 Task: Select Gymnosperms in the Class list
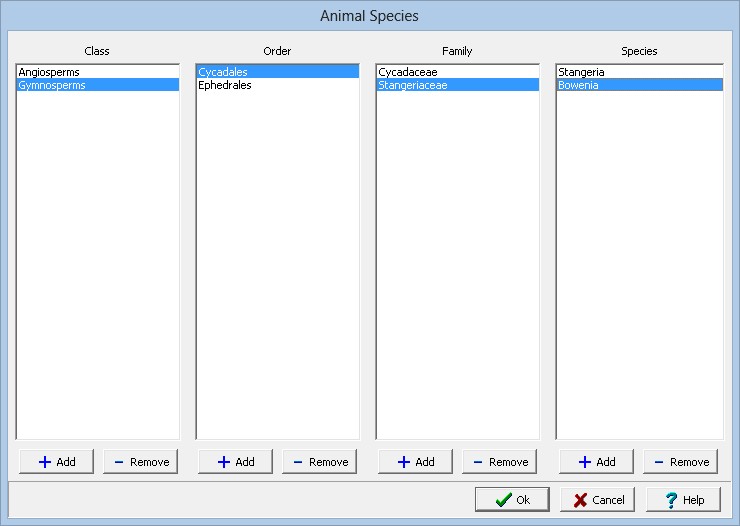(52, 85)
